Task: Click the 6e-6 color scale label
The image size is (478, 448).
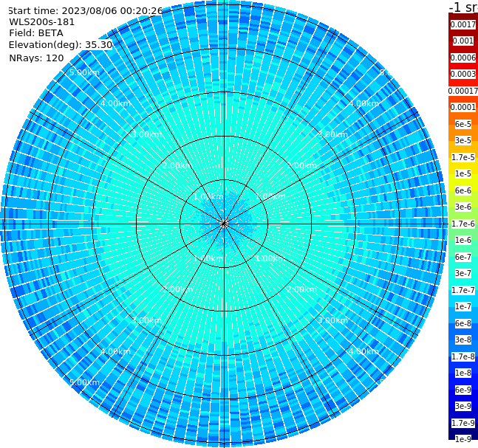Action: 463,190
